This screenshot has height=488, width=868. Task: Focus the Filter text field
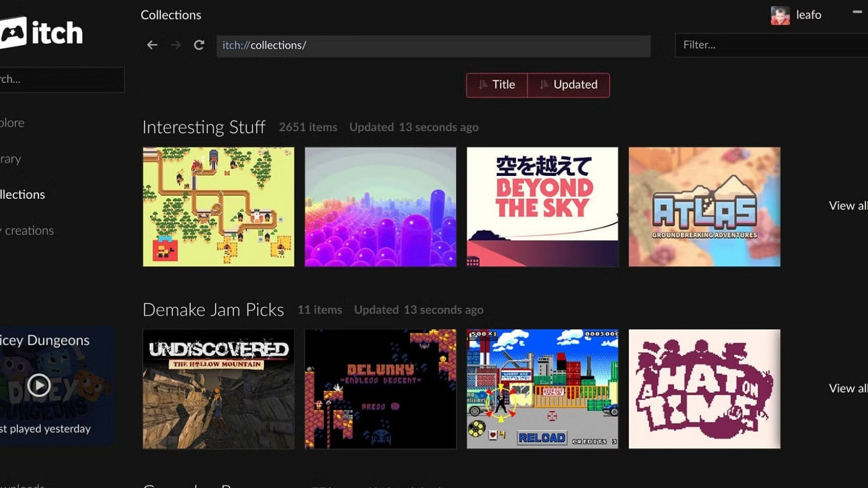click(771, 45)
